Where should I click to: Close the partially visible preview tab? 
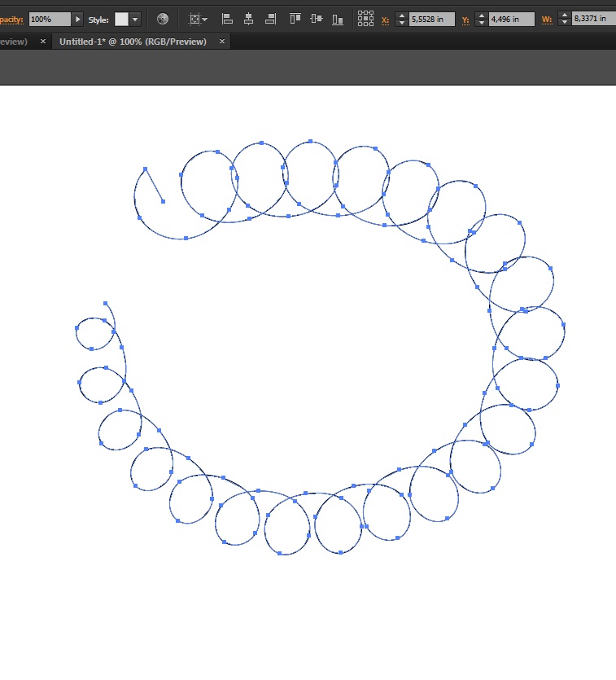click(43, 42)
